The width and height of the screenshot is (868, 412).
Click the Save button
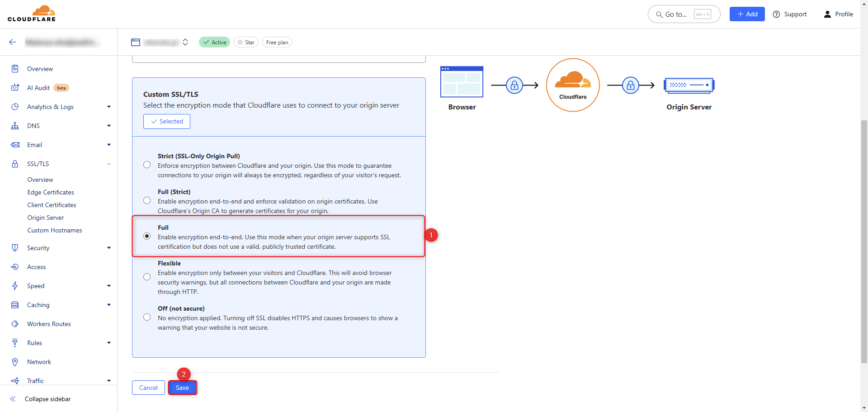[x=183, y=388]
